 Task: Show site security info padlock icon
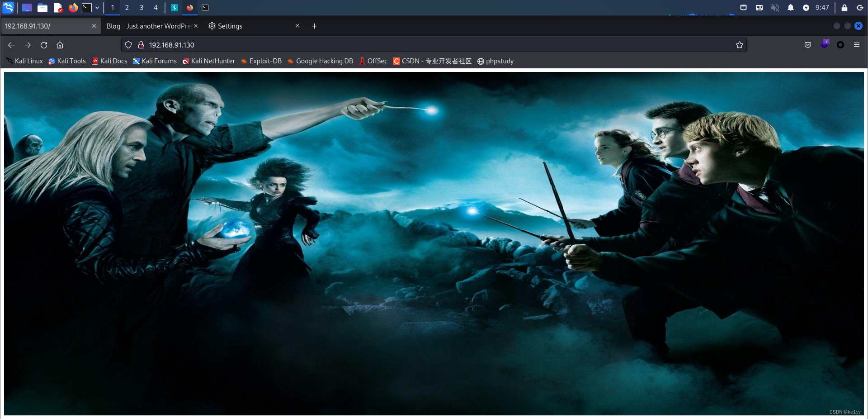pos(141,45)
